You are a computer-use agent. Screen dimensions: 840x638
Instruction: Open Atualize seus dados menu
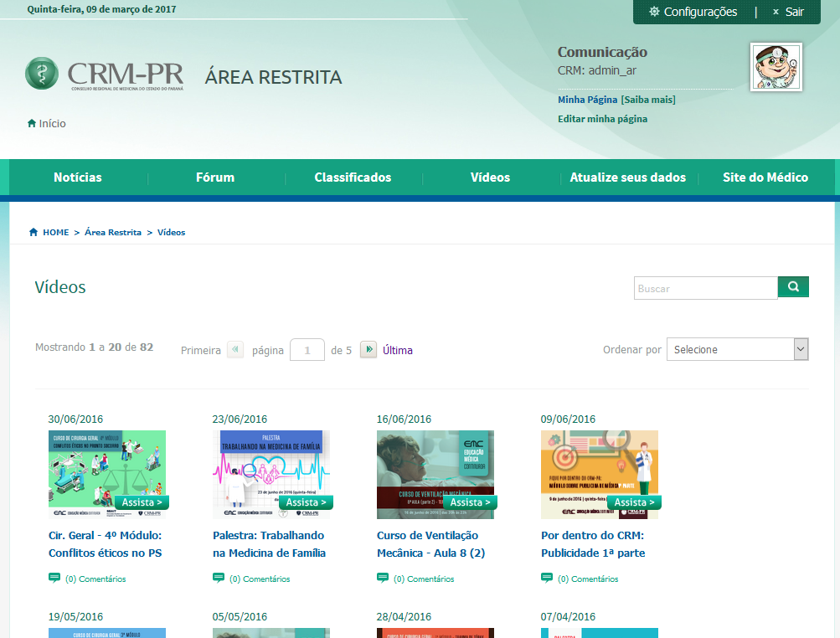point(628,178)
